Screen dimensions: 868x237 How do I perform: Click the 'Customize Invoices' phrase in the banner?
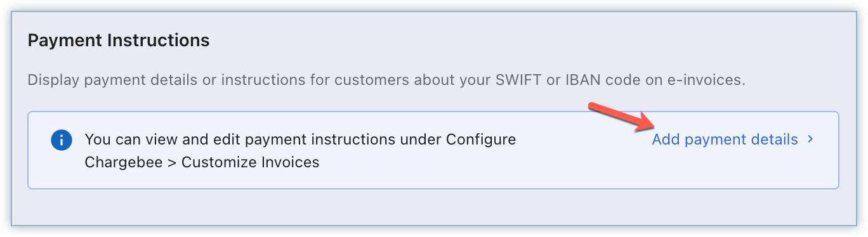click(x=251, y=162)
